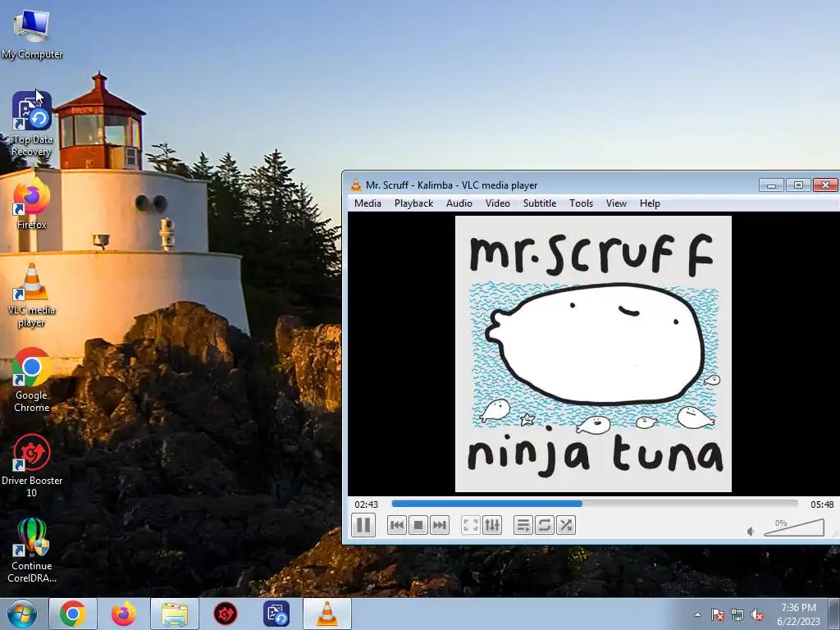Open system volume tray icon
Screen dimensions: 840x630
click(757, 614)
